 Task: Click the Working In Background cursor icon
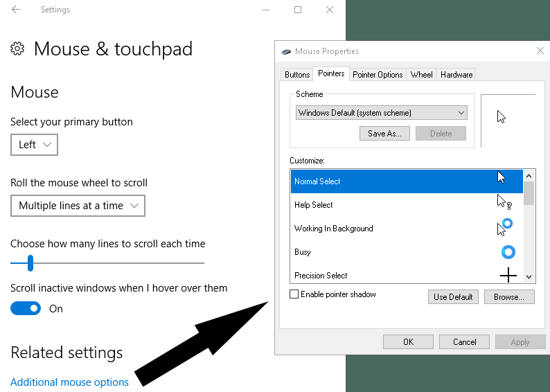(x=505, y=227)
